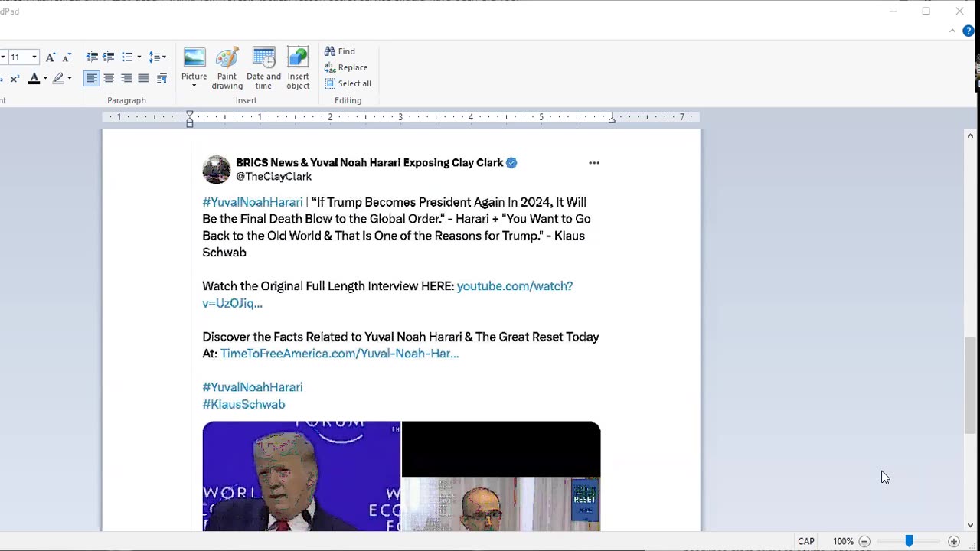Open the TimeToFreeAmerica.com link
The image size is (980, 551).
click(340, 354)
